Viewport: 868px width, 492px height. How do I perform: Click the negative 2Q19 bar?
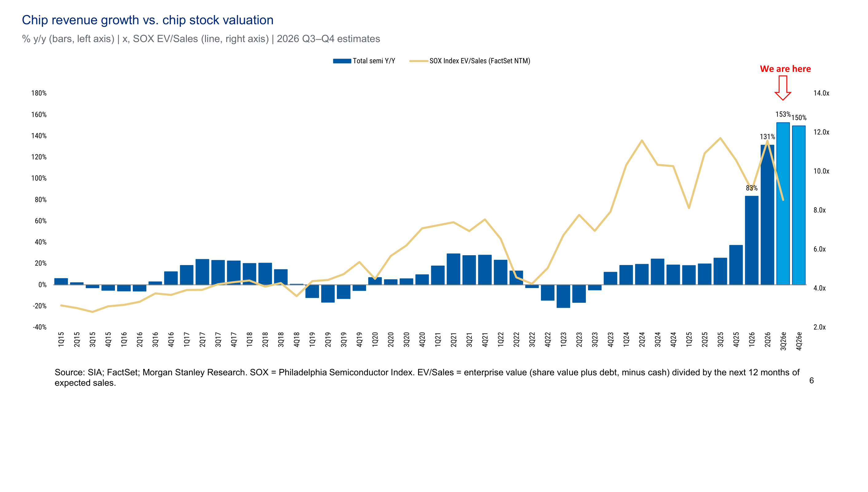pyautogui.click(x=328, y=294)
